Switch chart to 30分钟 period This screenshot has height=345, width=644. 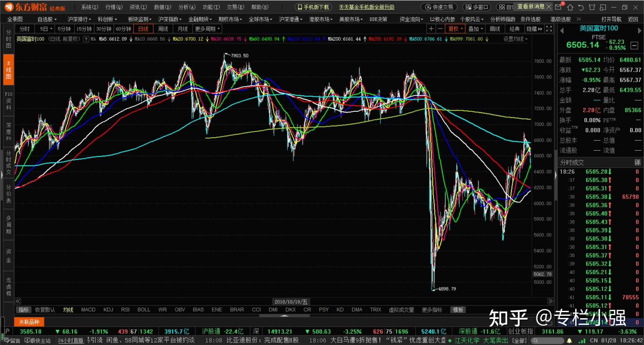click(x=104, y=29)
